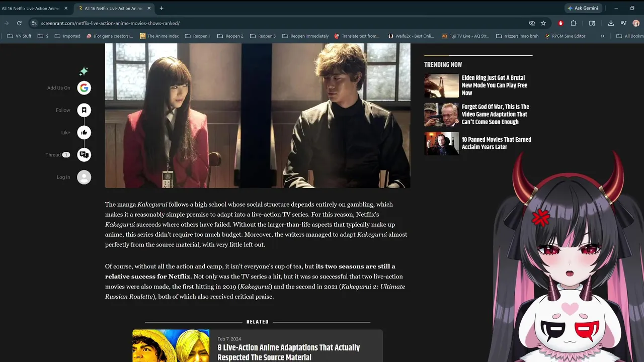Close the first Netflix Live-Action tab
The width and height of the screenshot is (644, 362).
66,8
